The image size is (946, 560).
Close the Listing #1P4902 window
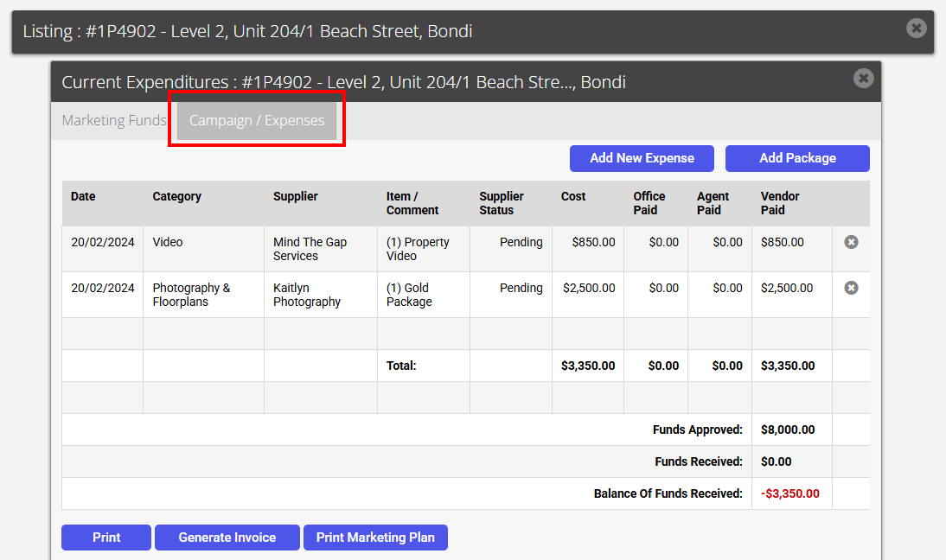[916, 28]
